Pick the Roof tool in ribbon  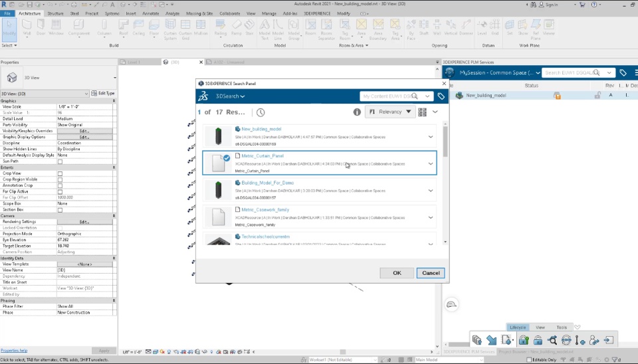(124, 28)
